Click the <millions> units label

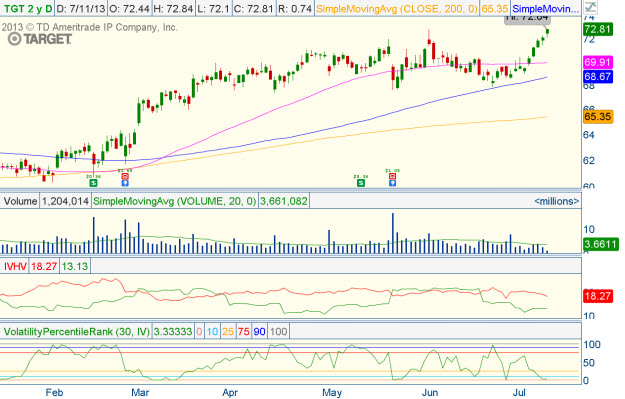pos(556,201)
